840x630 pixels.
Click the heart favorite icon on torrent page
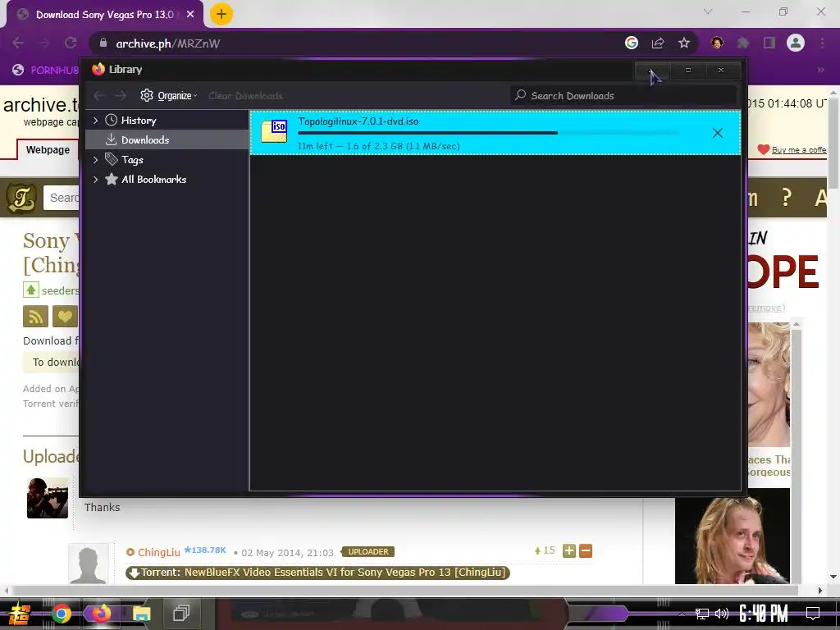pos(65,316)
